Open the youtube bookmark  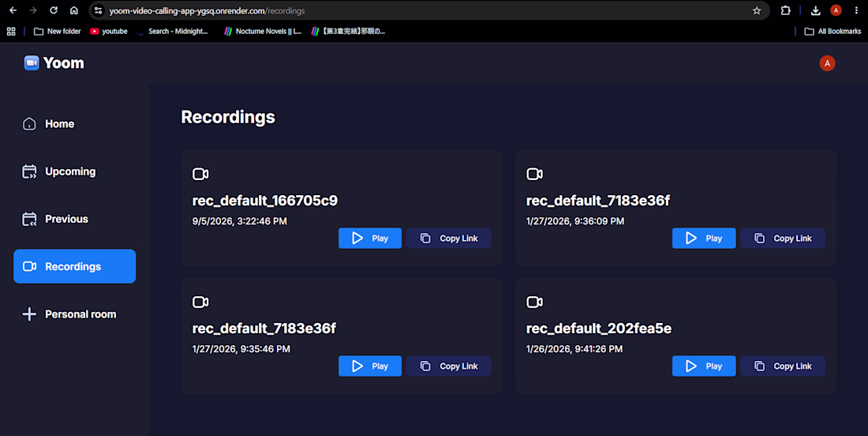109,32
